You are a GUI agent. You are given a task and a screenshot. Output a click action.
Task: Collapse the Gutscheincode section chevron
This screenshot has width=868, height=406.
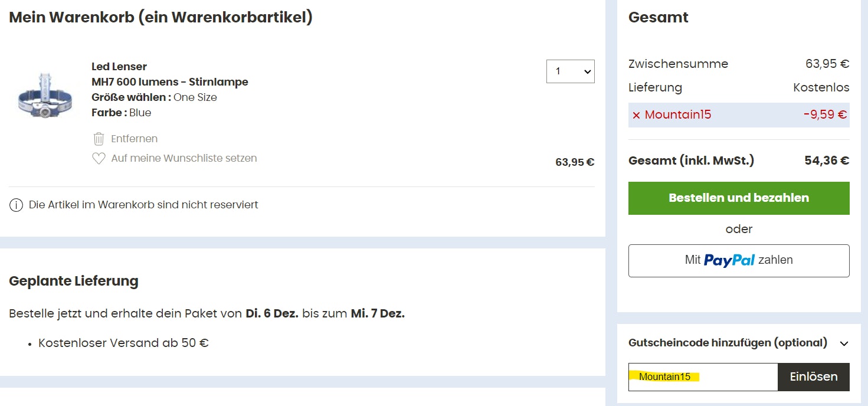pos(844,343)
